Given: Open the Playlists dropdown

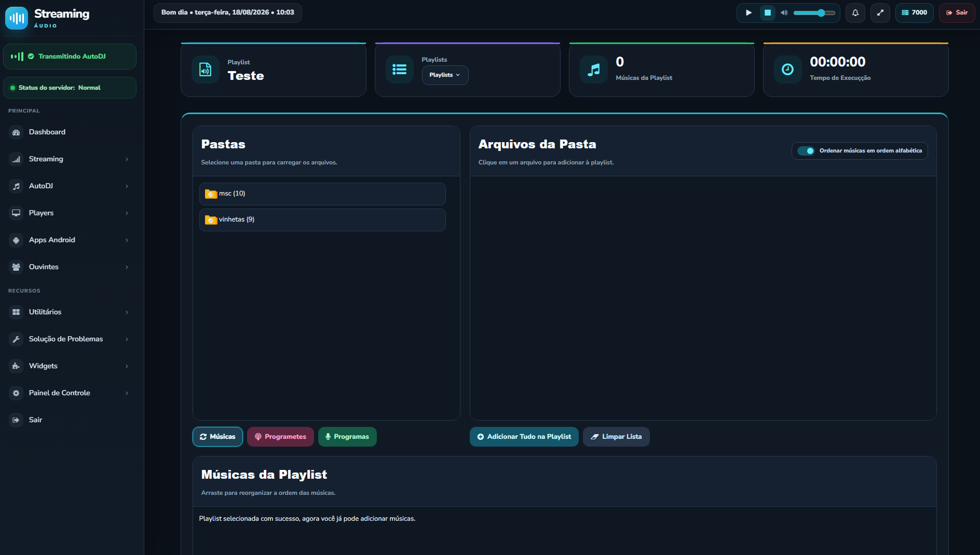Looking at the screenshot, I should coord(445,75).
